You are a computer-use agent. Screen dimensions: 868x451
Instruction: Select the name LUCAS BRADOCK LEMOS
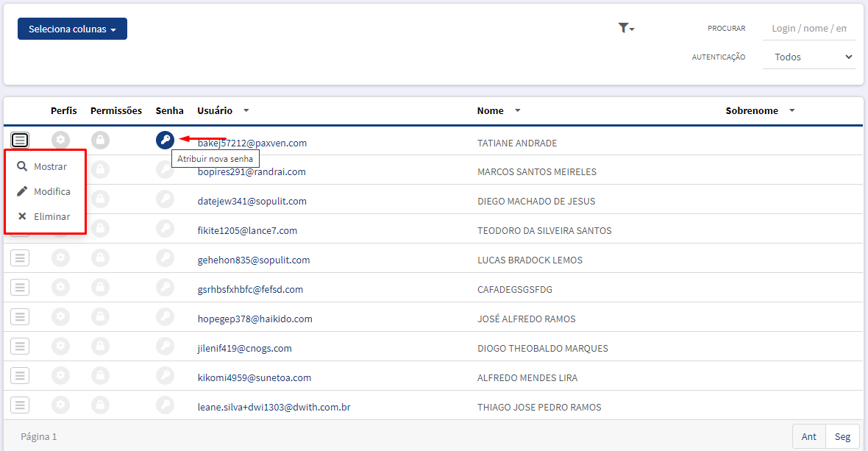tap(530, 260)
